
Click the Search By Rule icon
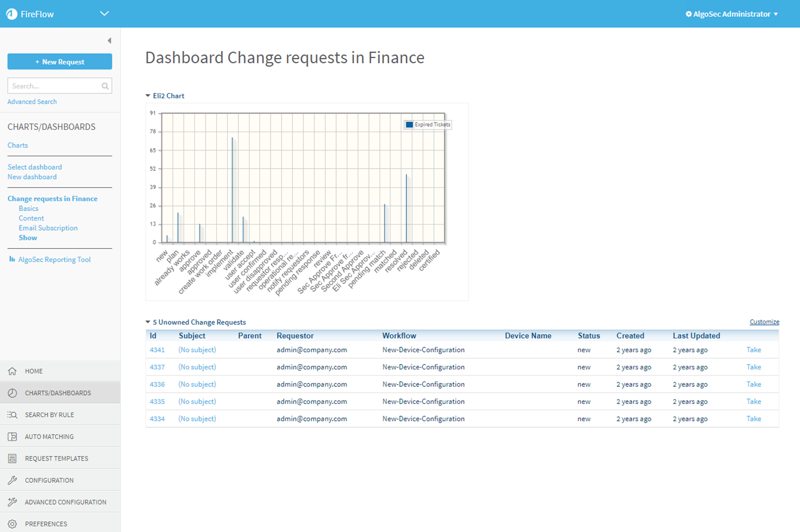click(x=12, y=415)
